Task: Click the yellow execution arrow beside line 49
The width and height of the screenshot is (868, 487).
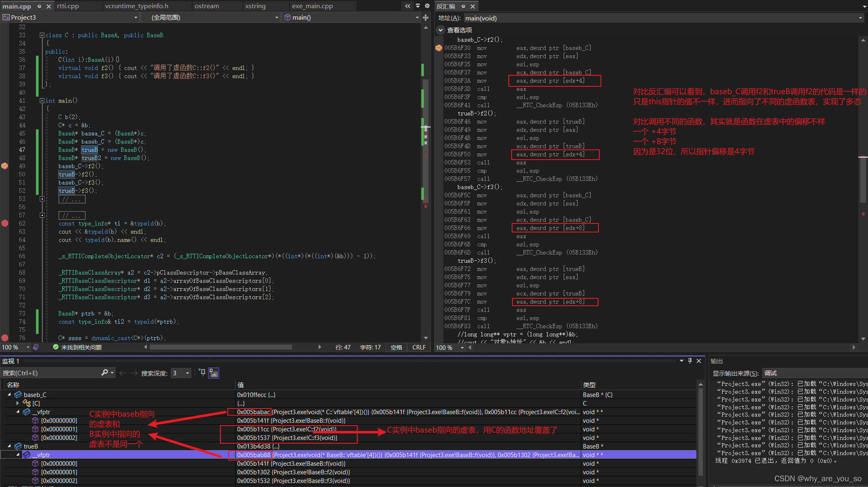Action: pos(5,166)
